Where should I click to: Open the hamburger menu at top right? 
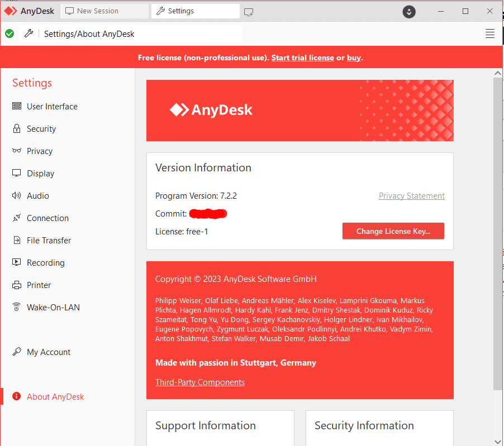click(489, 33)
